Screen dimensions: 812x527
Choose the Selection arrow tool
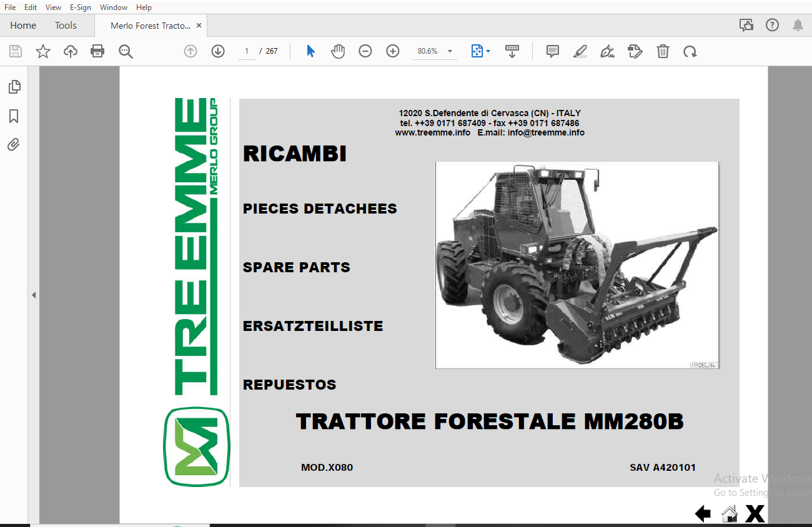pos(310,51)
